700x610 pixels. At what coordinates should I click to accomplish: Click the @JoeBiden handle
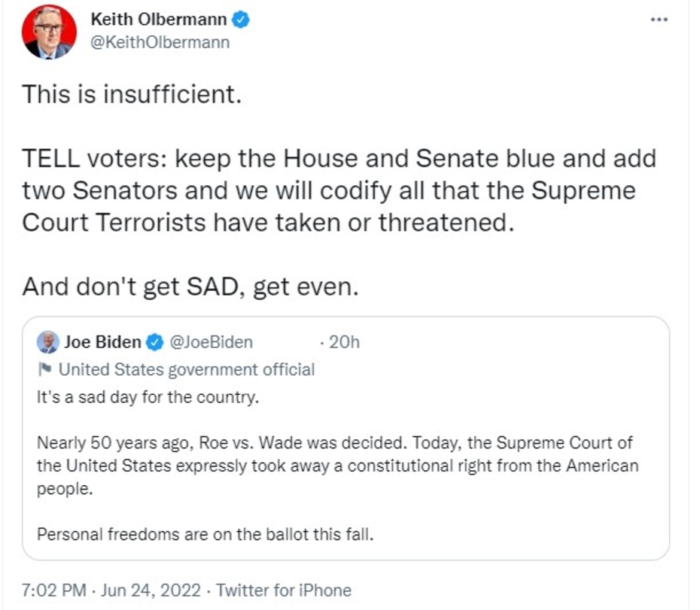coord(212,343)
